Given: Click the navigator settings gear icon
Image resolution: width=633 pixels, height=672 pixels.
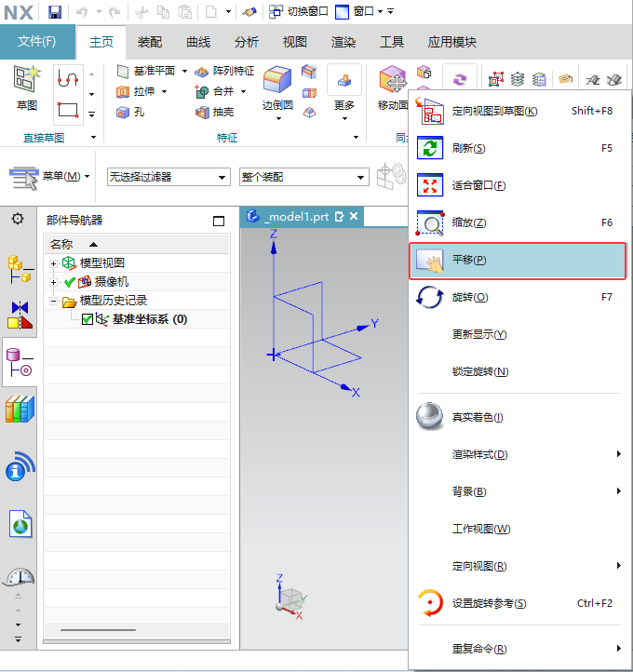Looking at the screenshot, I should (x=18, y=219).
